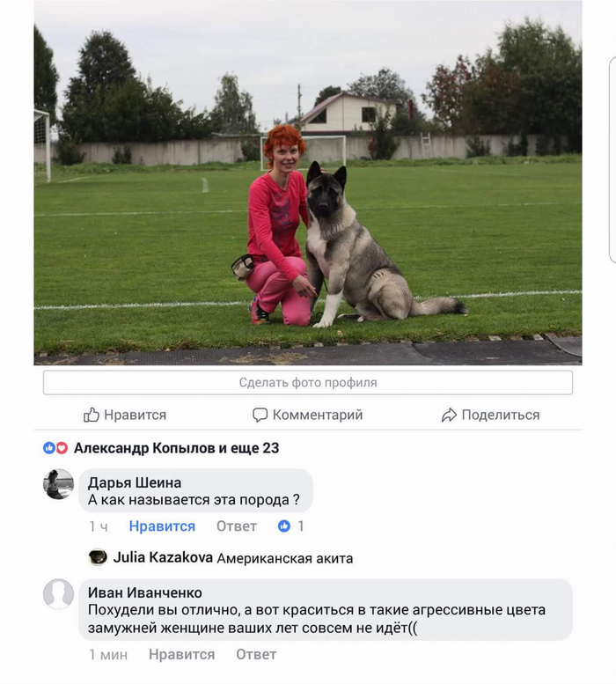616x684 pixels.
Task: Unlike Дарья Шеина's comment via blue Нравится
Action: tap(162, 526)
